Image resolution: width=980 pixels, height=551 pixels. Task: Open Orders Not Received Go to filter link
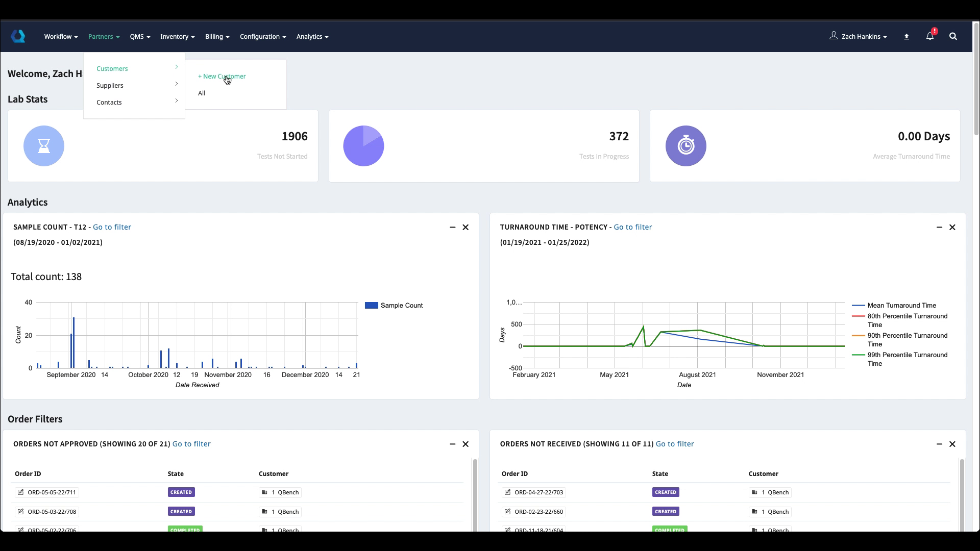coord(674,444)
